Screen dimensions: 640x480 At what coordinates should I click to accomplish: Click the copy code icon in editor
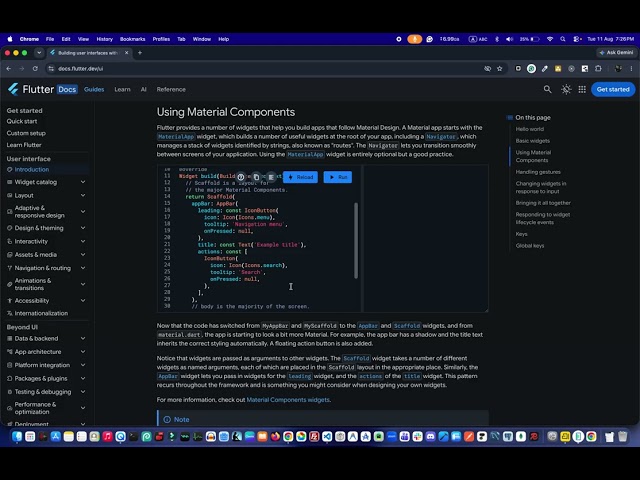click(x=256, y=177)
